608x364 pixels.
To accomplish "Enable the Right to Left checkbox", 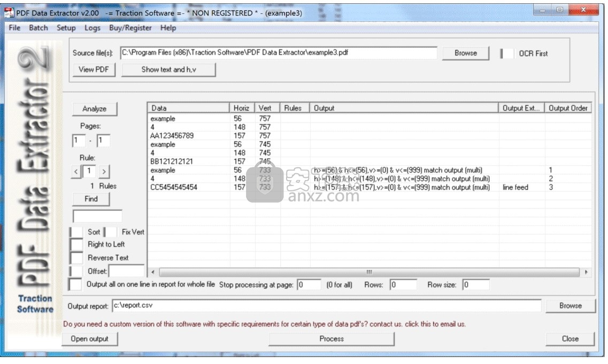I will click(76, 245).
